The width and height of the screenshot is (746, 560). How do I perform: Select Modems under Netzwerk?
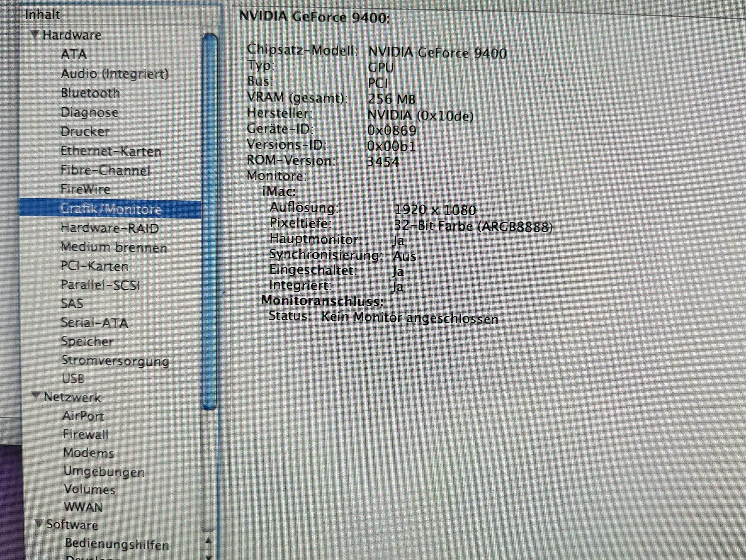88,453
